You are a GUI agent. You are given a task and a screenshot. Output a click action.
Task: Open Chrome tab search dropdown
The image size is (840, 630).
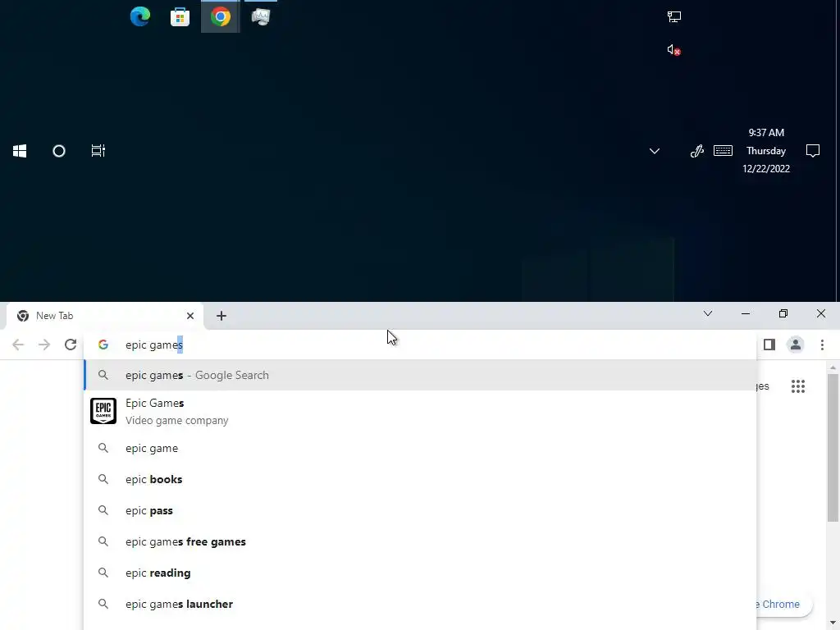[708, 313]
